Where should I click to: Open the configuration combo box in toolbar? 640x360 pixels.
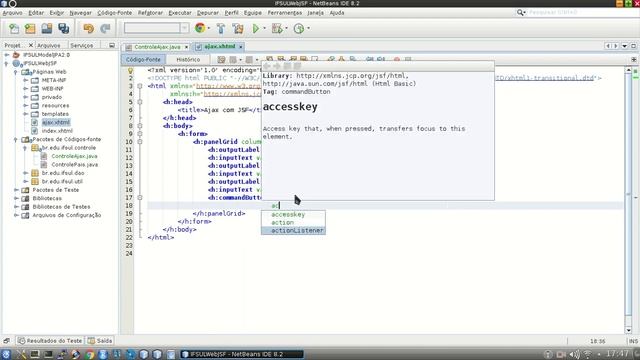tap(156, 28)
